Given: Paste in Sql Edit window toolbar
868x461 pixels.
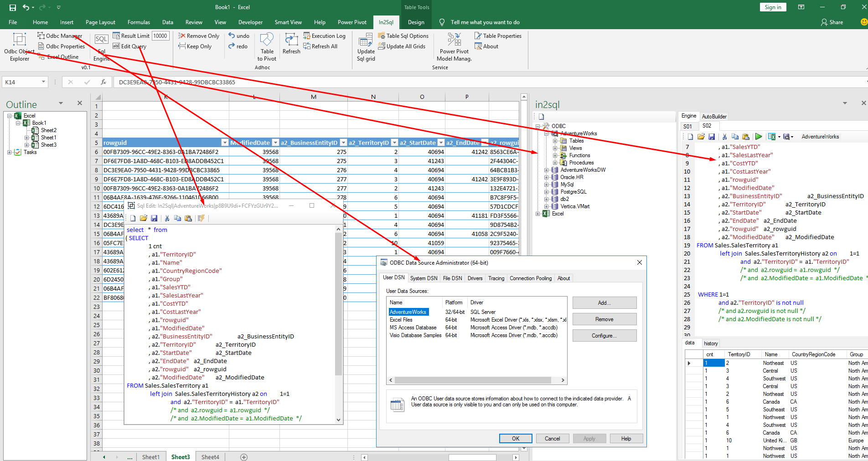Looking at the screenshot, I should click(x=188, y=218).
